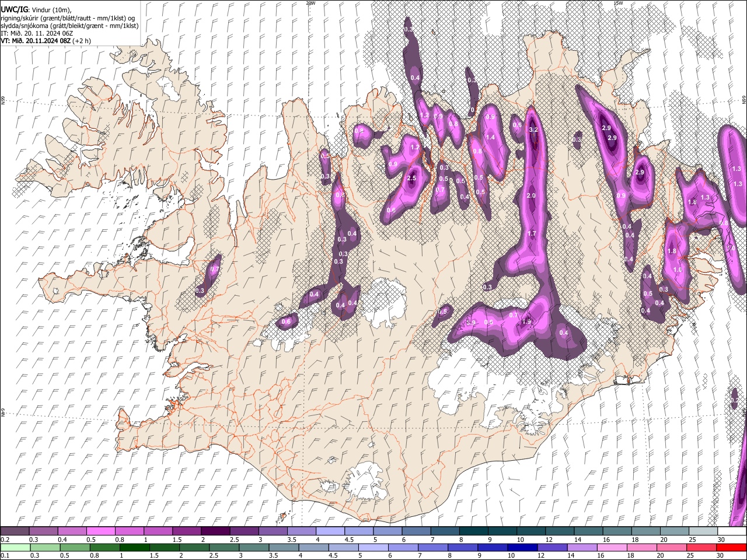Select the lower legend swatch starting at 3.5
Viewport: 747px width, 560px height.
[284, 548]
